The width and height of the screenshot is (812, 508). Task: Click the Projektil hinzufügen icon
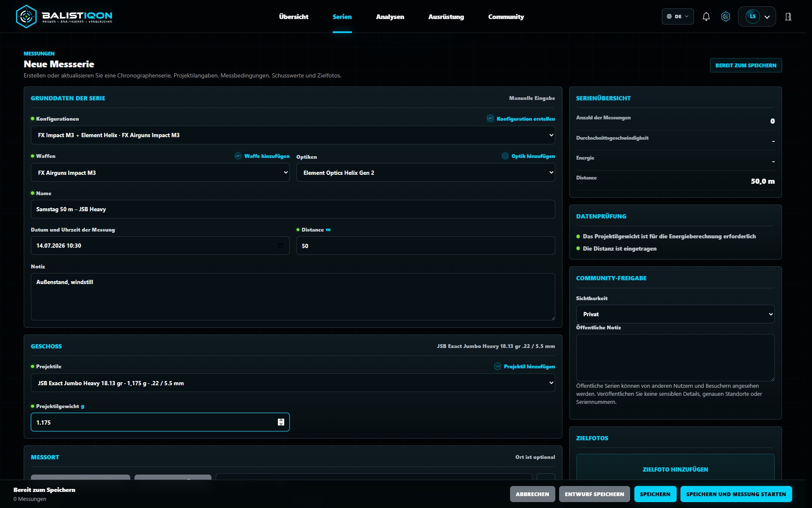coord(497,366)
